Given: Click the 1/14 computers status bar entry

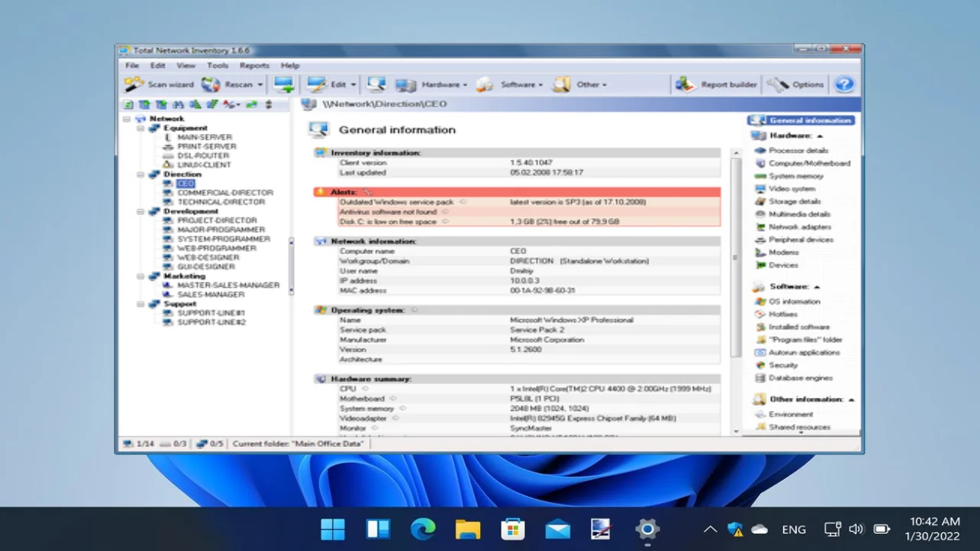Looking at the screenshot, I should click(x=139, y=444).
